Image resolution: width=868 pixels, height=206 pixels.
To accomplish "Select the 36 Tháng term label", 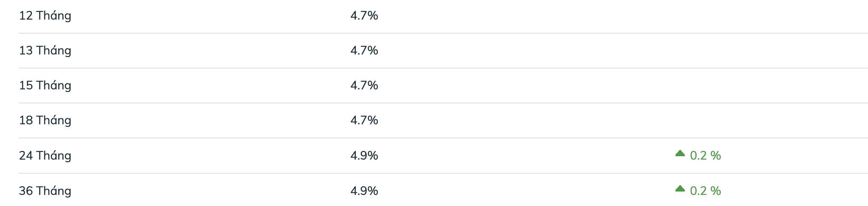I will pos(45,191).
